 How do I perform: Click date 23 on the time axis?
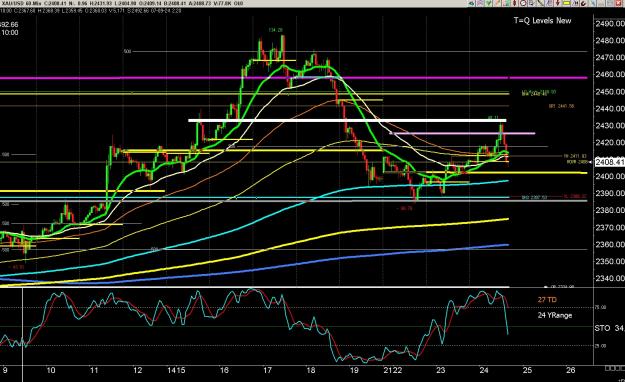440,370
